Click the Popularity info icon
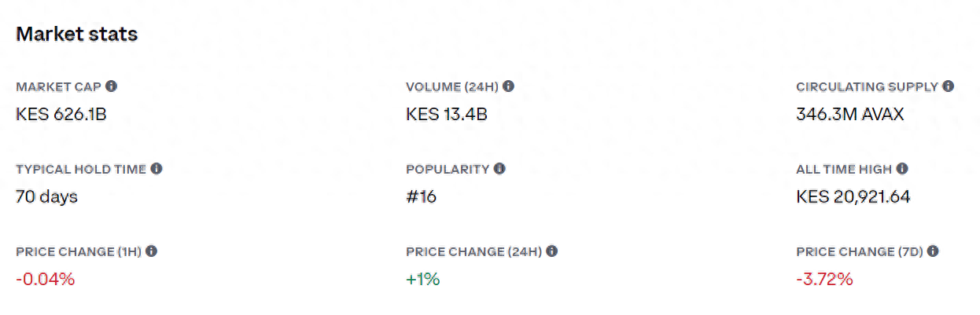The width and height of the screenshot is (980, 315). (x=499, y=169)
